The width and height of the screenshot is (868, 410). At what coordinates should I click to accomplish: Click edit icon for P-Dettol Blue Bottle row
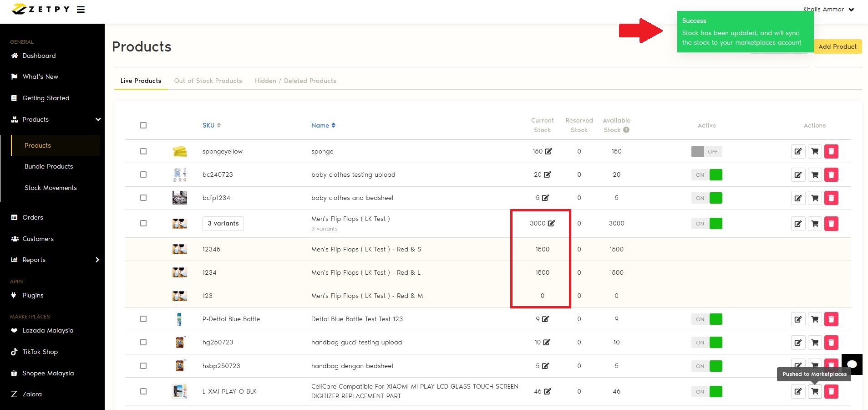(798, 319)
